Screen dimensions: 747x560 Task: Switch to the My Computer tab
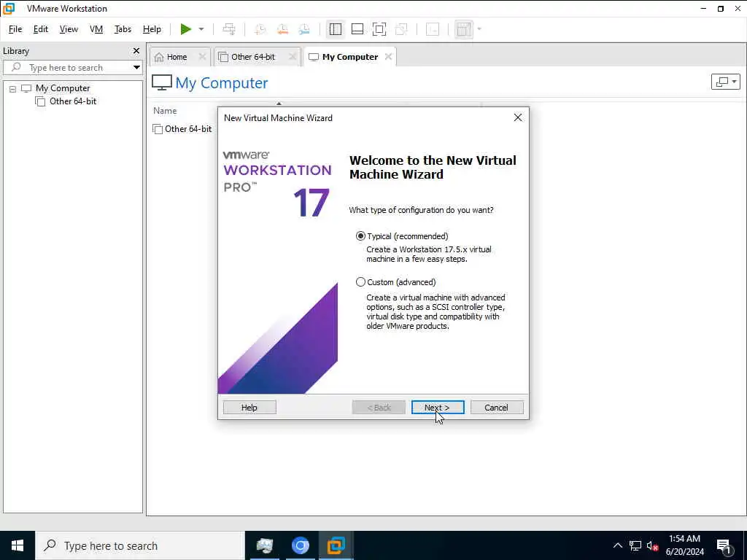click(350, 57)
